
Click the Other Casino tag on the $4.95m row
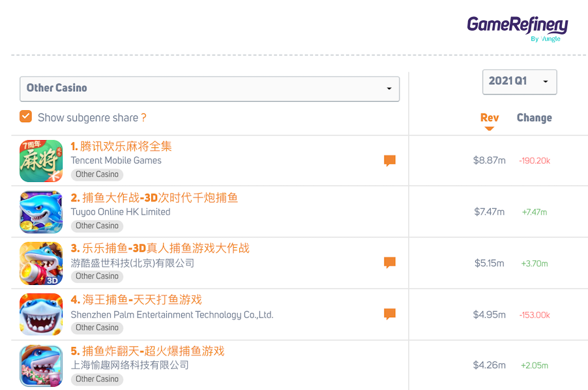click(97, 327)
